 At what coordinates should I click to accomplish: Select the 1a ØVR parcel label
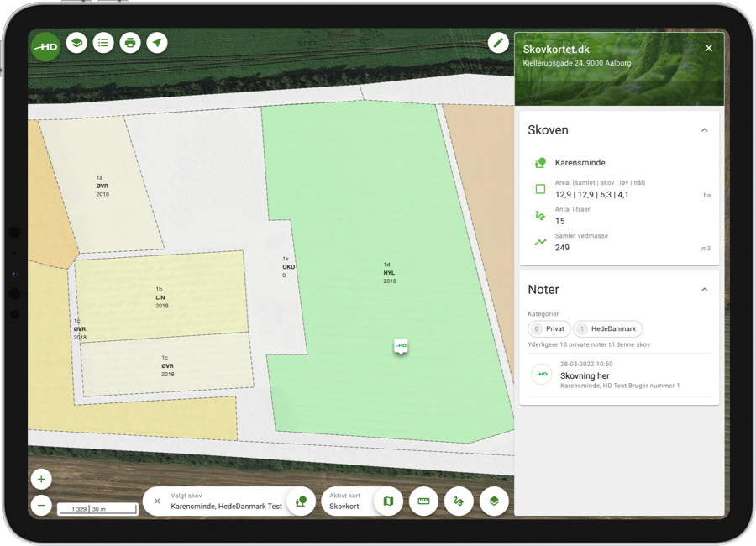pos(102,186)
